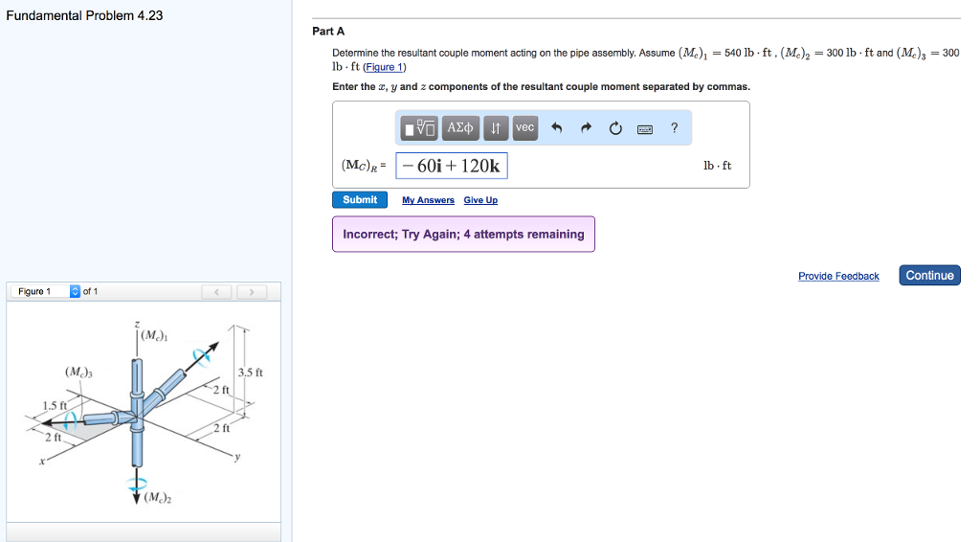
Task: Click into the resultant moment answer field
Action: [x=452, y=166]
